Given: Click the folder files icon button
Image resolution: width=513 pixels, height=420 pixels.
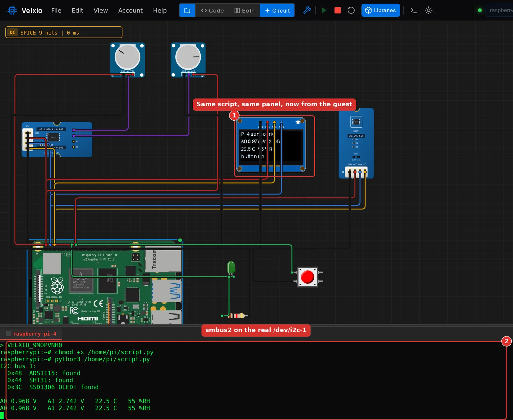Looking at the screenshot, I should [x=187, y=10].
